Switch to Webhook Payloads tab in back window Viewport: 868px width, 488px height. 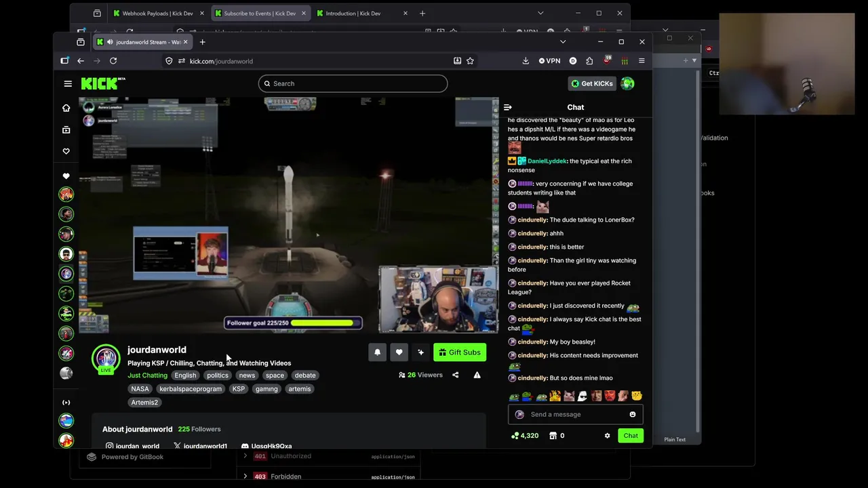[159, 14]
